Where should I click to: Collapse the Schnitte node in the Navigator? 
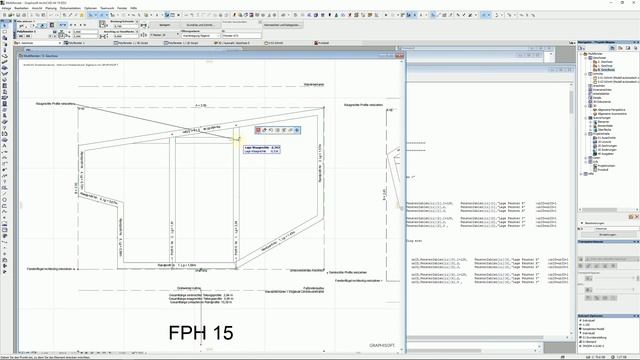586,74
